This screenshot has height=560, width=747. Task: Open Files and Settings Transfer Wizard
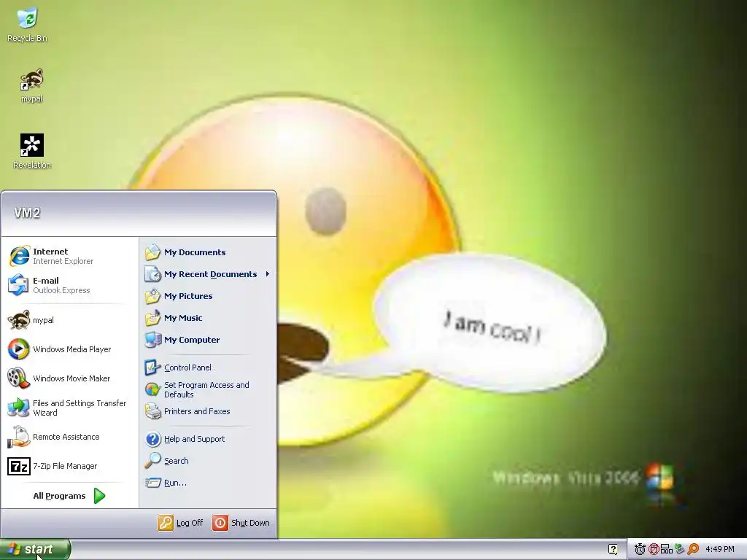click(x=69, y=408)
